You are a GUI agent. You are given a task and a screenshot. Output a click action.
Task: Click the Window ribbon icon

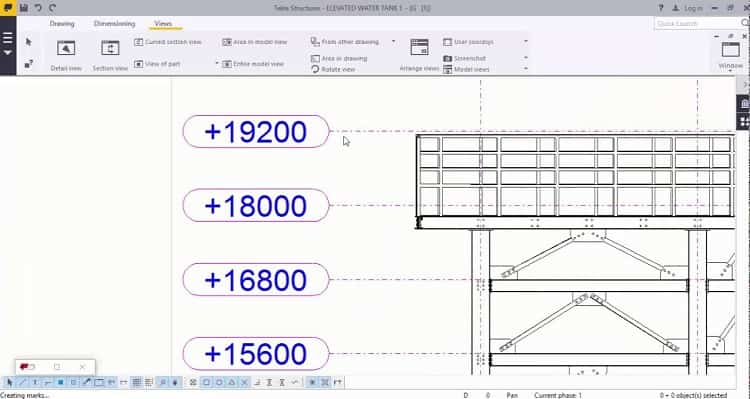pos(730,50)
